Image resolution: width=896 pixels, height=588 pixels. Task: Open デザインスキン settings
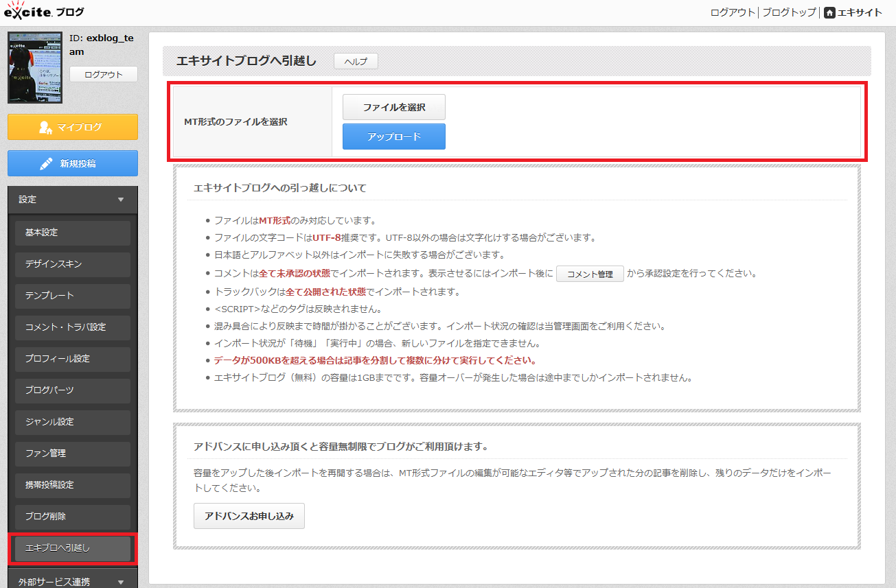(73, 264)
